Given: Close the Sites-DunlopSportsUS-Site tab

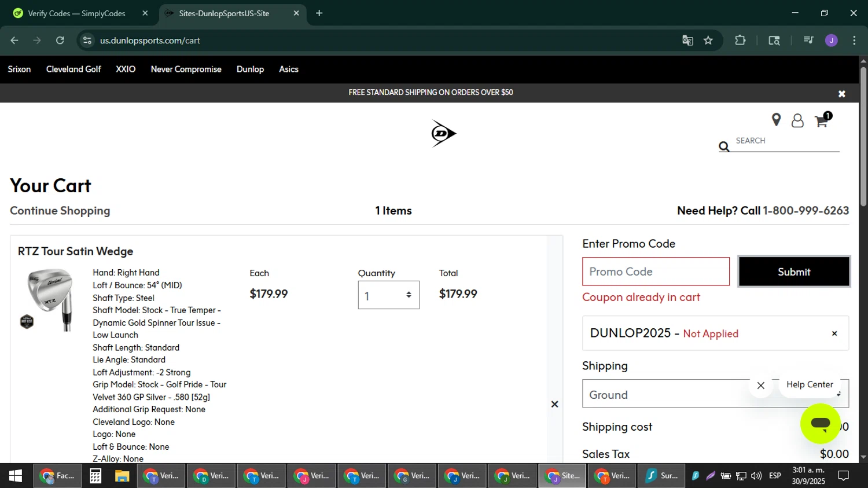Looking at the screenshot, I should point(296,13).
